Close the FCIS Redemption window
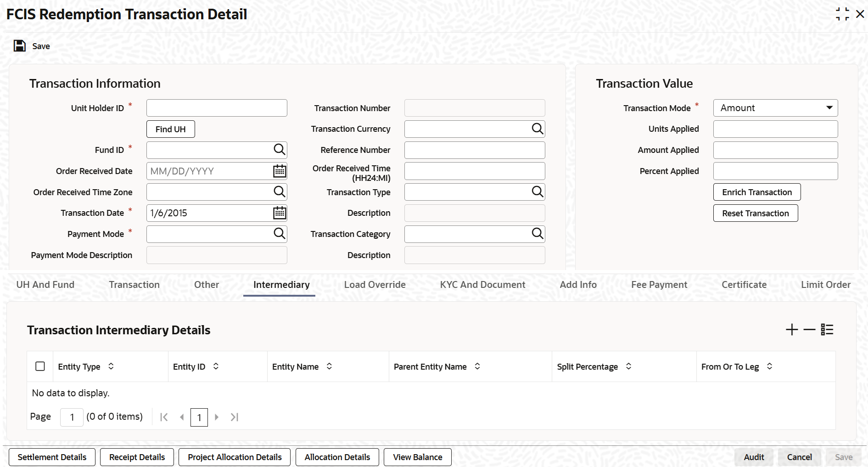Image resolution: width=868 pixels, height=467 pixels. pos(860,14)
